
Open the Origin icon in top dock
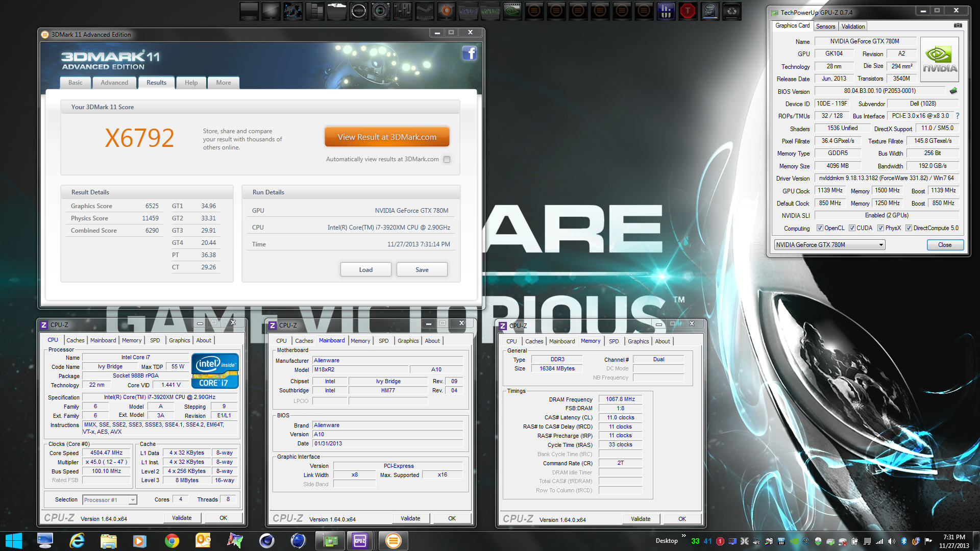click(x=447, y=11)
